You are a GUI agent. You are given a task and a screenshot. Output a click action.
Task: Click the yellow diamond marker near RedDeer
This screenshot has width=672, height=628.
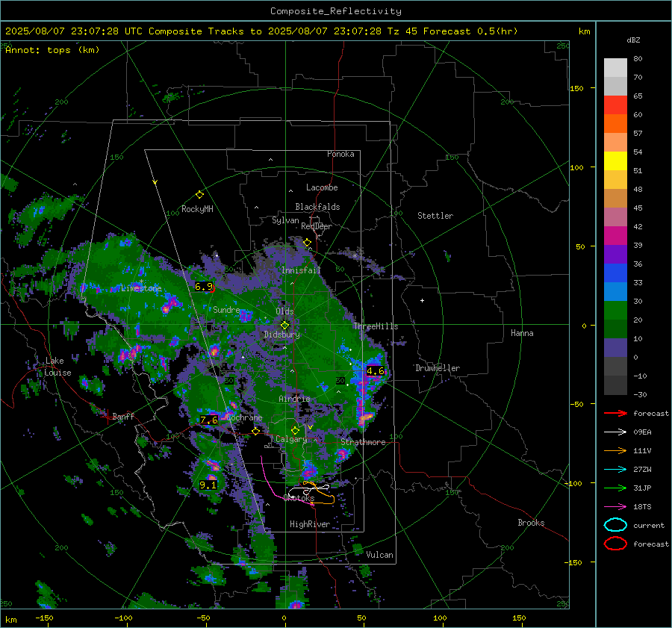pyautogui.click(x=307, y=243)
